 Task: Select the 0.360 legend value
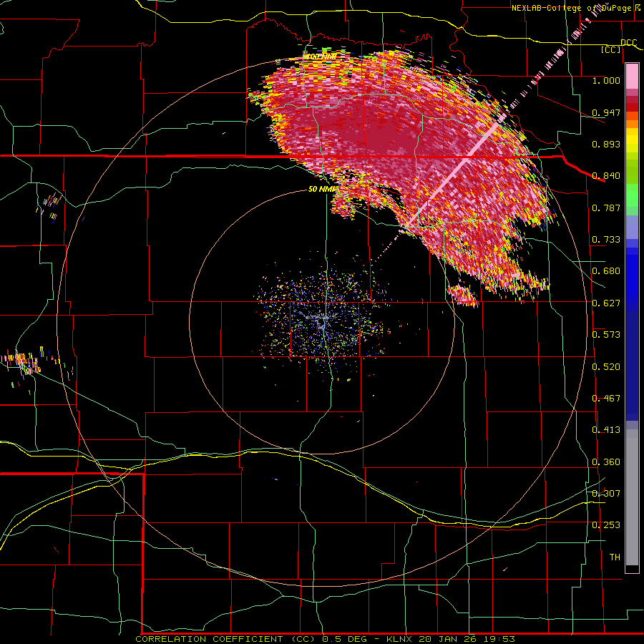pyautogui.click(x=606, y=462)
